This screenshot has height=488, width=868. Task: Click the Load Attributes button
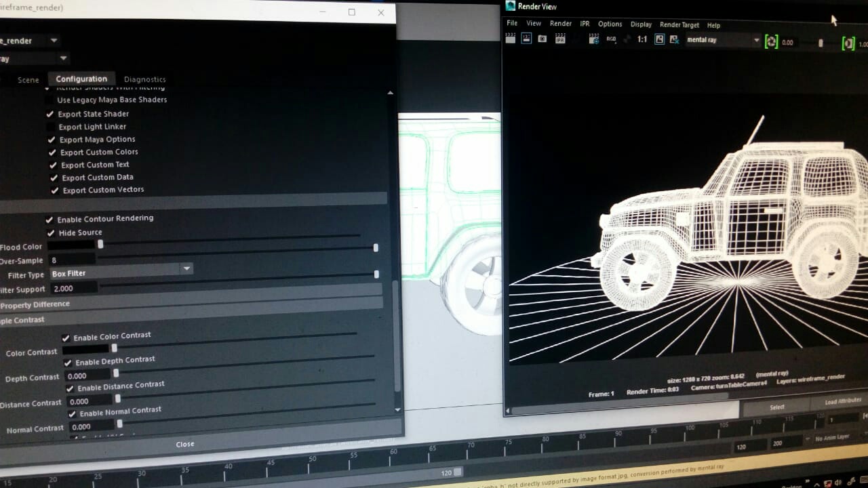(x=843, y=401)
